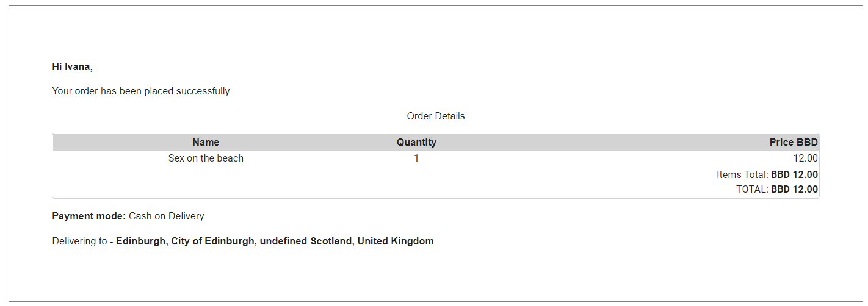Viewport: 868px width, 306px height.
Task: Select the Quantity column header
Action: (x=416, y=143)
